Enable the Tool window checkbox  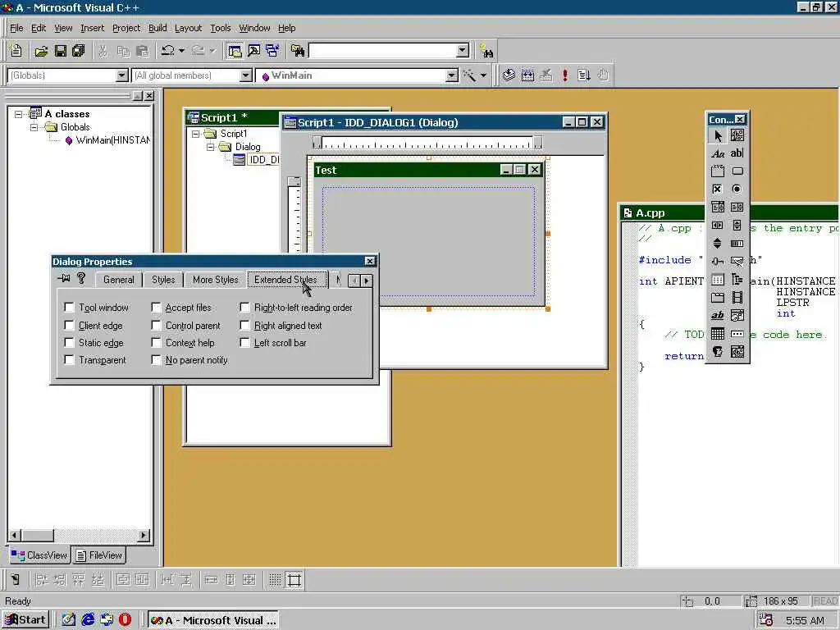(69, 308)
